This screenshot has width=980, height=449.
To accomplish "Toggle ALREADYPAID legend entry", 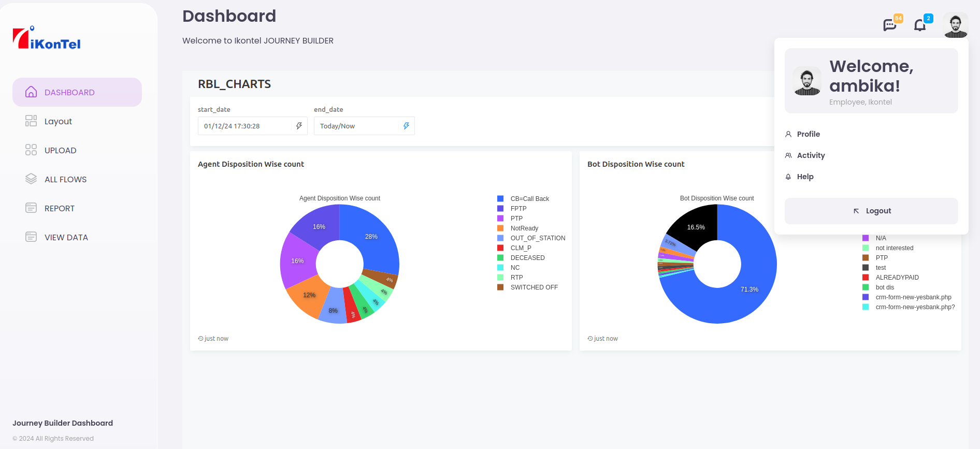I will 891,278.
